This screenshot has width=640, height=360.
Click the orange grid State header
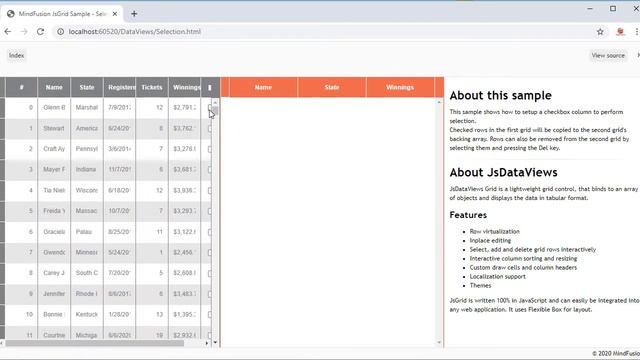coord(332,87)
